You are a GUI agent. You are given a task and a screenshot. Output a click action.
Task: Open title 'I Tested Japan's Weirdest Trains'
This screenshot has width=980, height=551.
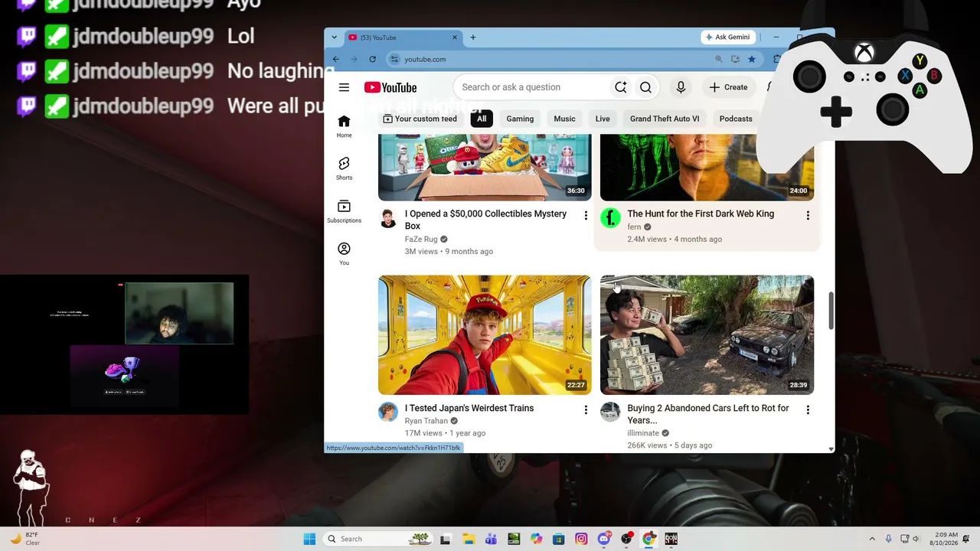(x=469, y=408)
